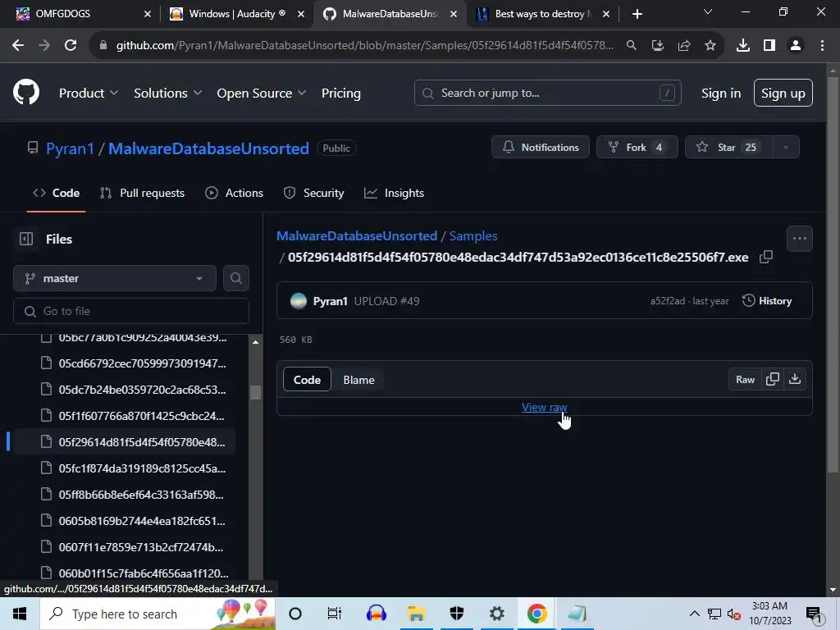Switch to the Windows Audacity browser tab
Screen dimensions: 840x630
pos(235,14)
